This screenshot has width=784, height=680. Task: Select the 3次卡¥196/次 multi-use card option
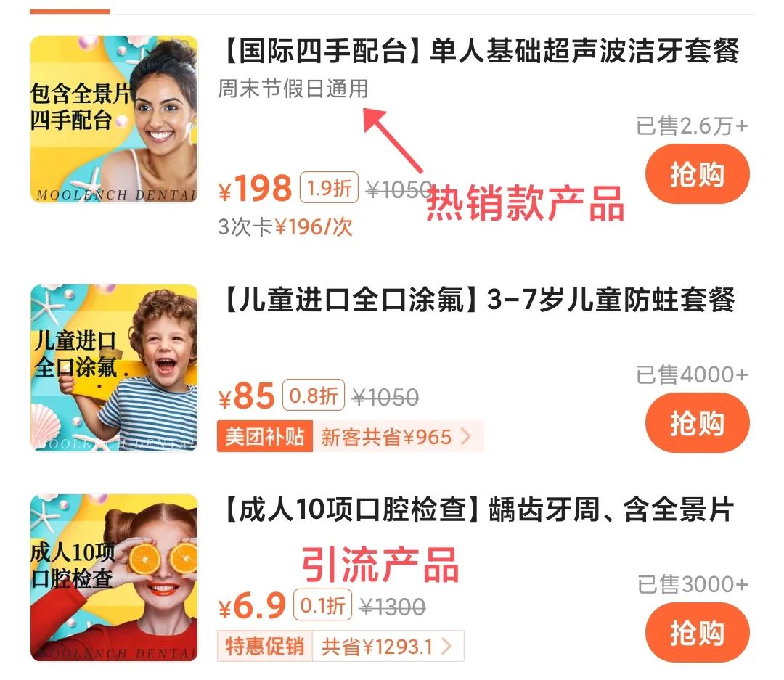(285, 227)
